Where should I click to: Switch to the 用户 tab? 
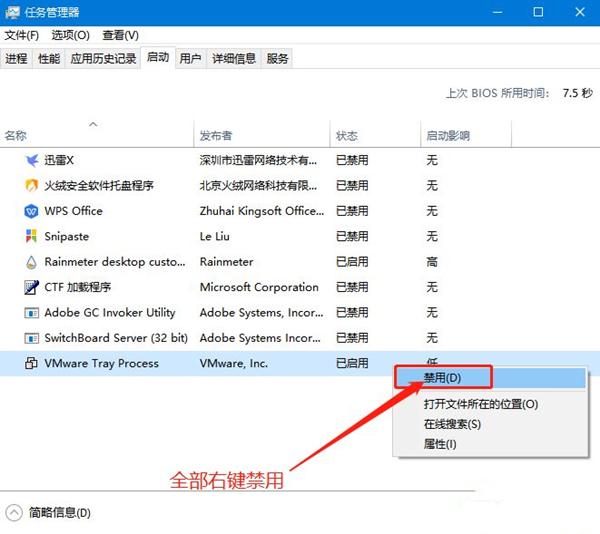point(191,59)
